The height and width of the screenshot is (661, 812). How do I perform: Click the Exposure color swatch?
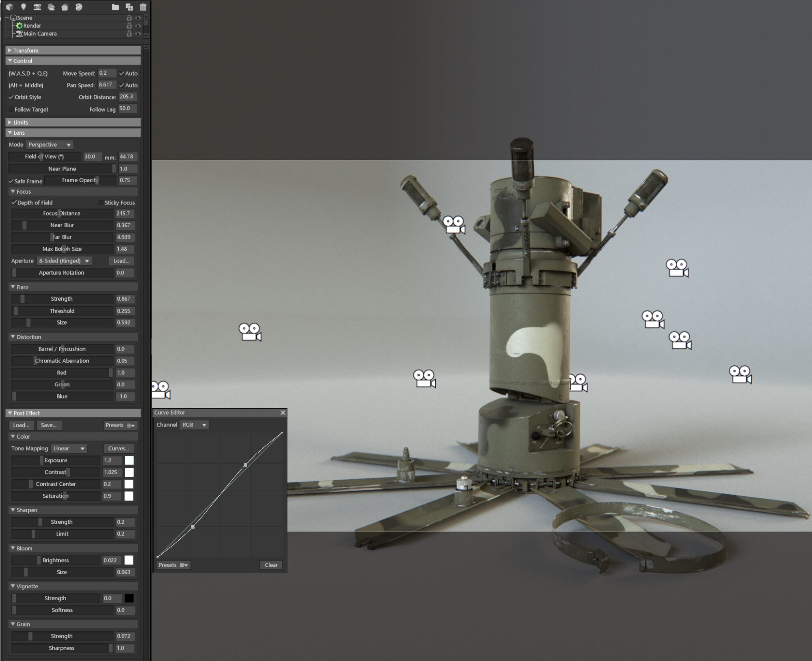click(x=129, y=460)
